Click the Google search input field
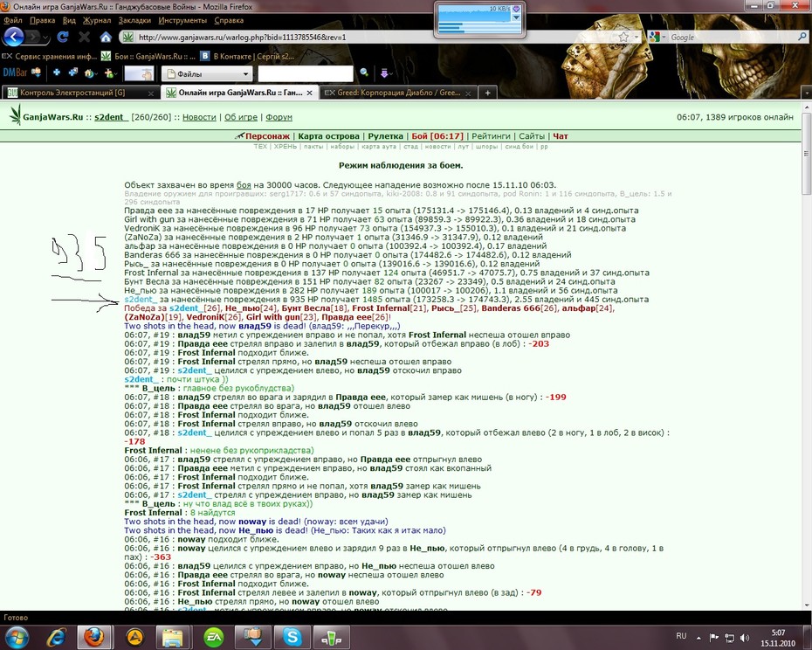812x650 pixels. [733, 38]
